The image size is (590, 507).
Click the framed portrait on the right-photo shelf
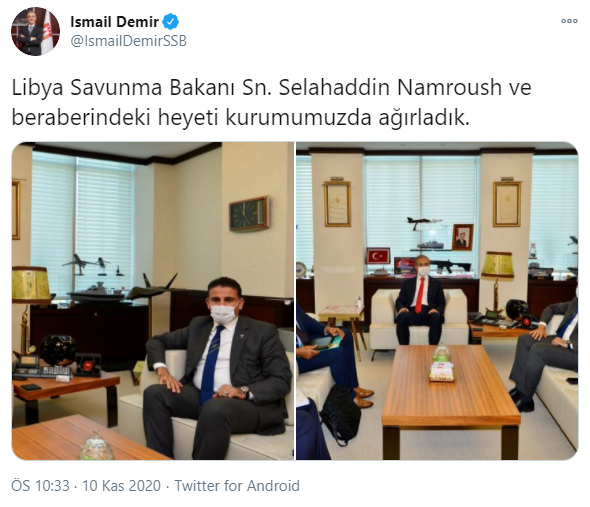click(x=462, y=237)
